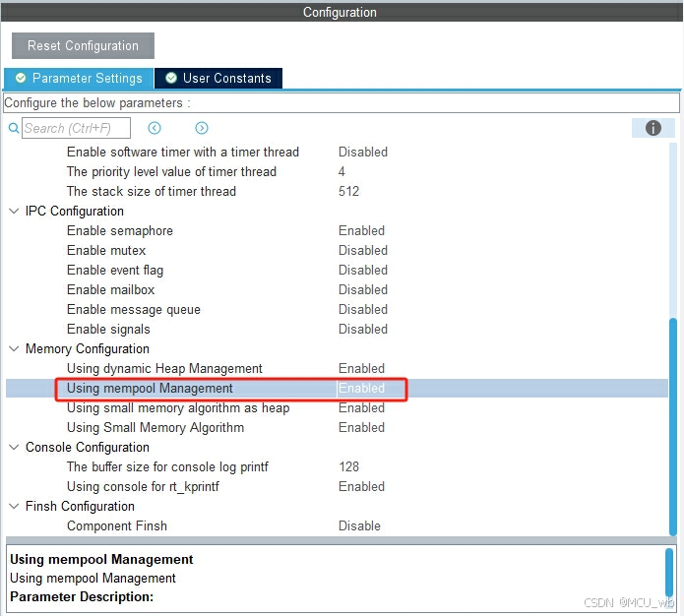Image resolution: width=684 pixels, height=616 pixels.
Task: Click the parameter list vertical scrollbar
Action: tap(673, 427)
